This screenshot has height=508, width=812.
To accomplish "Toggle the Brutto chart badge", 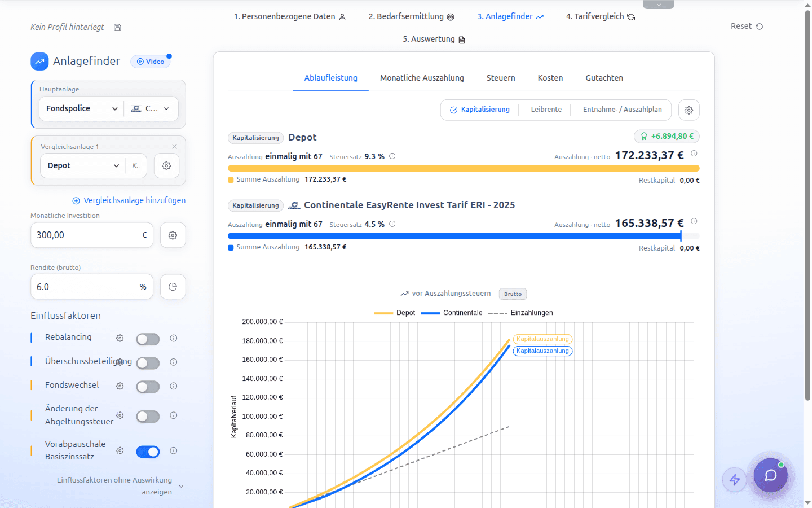I will [513, 294].
